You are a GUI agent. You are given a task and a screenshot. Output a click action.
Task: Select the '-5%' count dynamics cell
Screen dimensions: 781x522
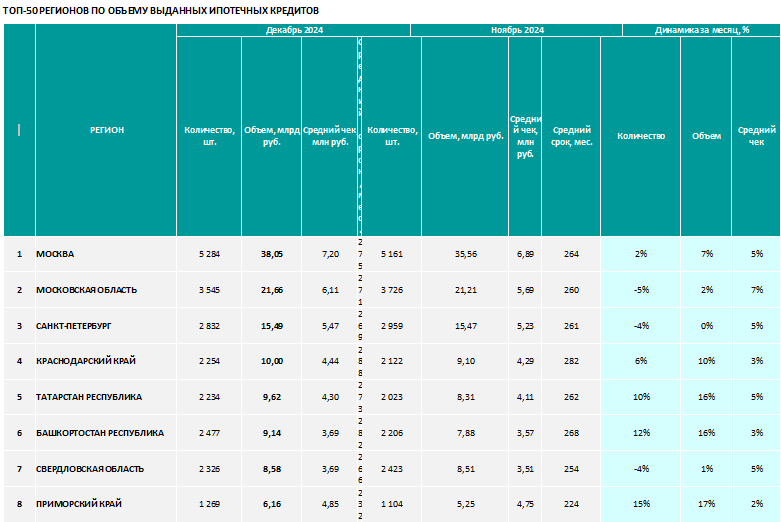click(x=641, y=290)
